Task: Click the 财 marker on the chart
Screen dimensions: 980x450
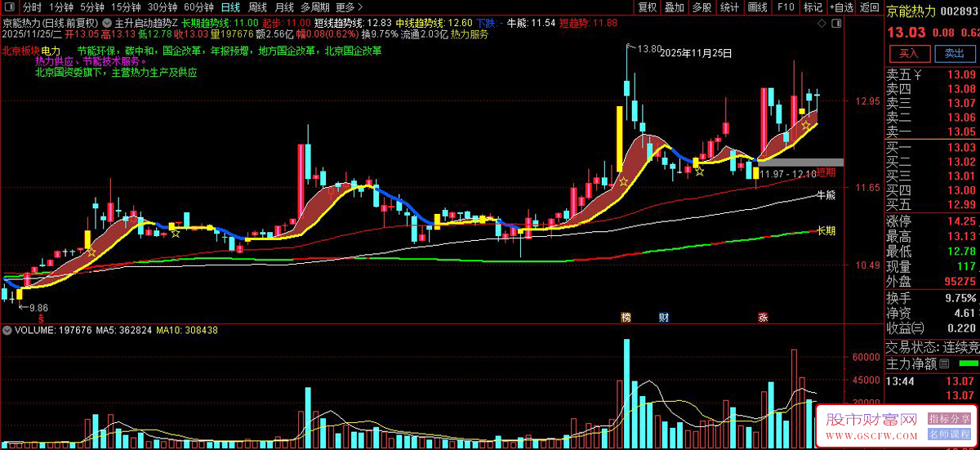Action: click(x=664, y=317)
